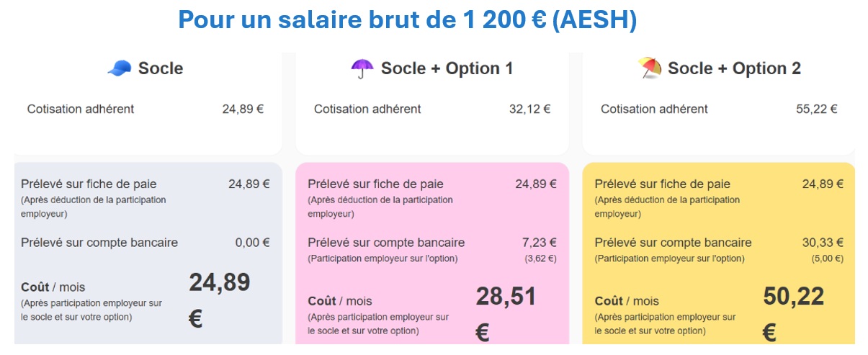Image resolution: width=868 pixels, height=355 pixels.
Task: Click the 7,23 € bank account deduction
Action: [x=539, y=243]
